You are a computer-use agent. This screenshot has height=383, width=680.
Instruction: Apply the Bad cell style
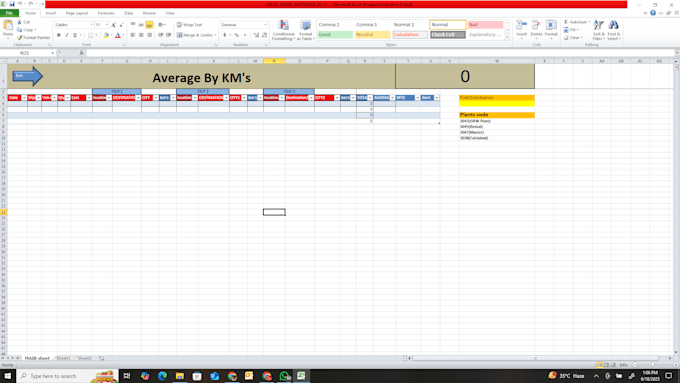[485, 25]
